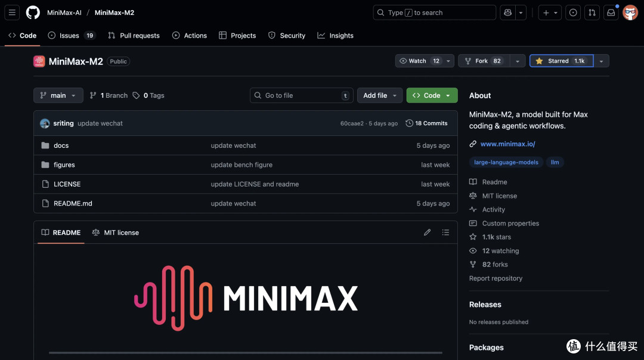Open the notifications inbox
Screen dimensions: 644x360
(x=611, y=13)
